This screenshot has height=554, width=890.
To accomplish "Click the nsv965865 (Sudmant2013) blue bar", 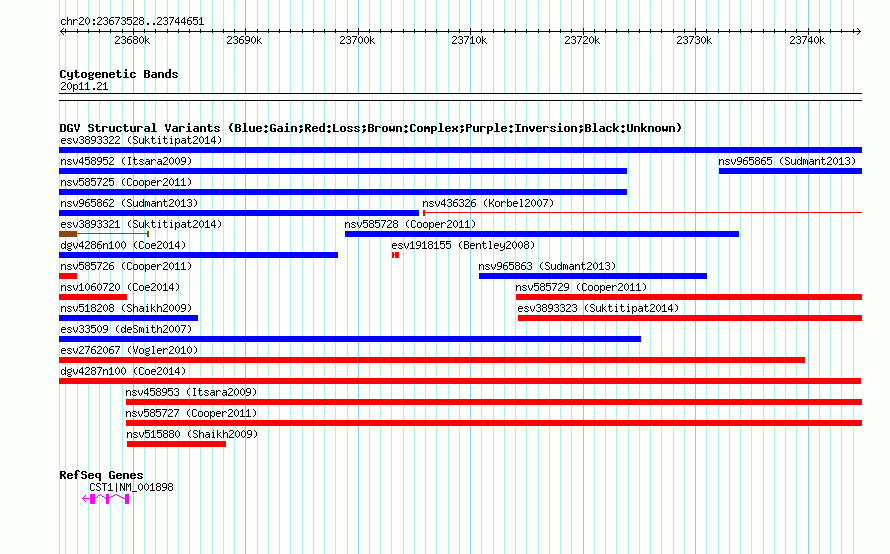I will [790, 171].
